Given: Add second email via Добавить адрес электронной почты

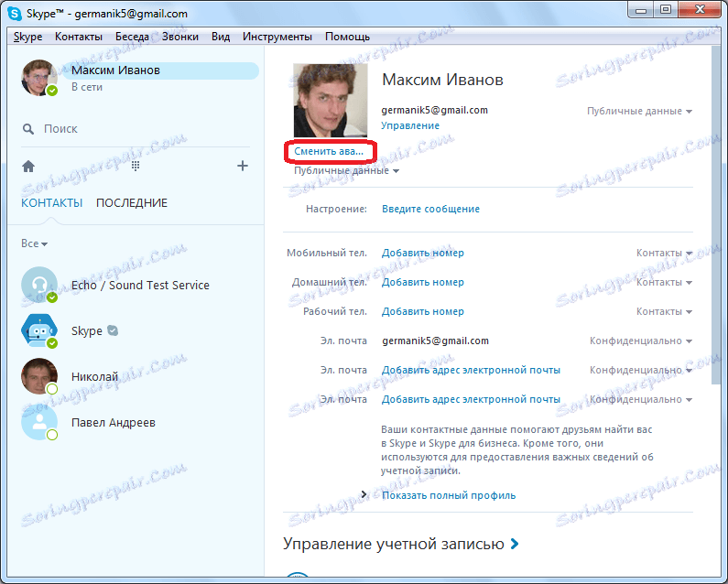Looking at the screenshot, I should (471, 370).
